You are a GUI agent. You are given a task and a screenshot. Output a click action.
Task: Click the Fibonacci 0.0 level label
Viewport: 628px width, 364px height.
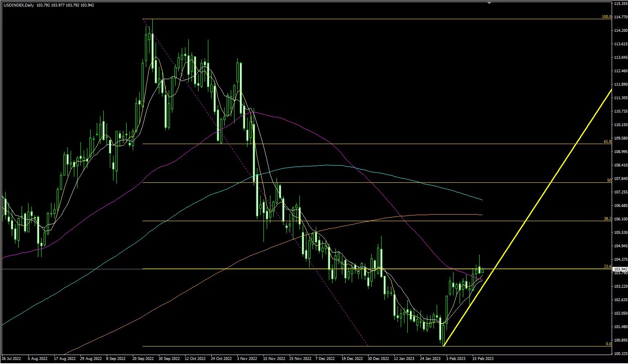608,344
